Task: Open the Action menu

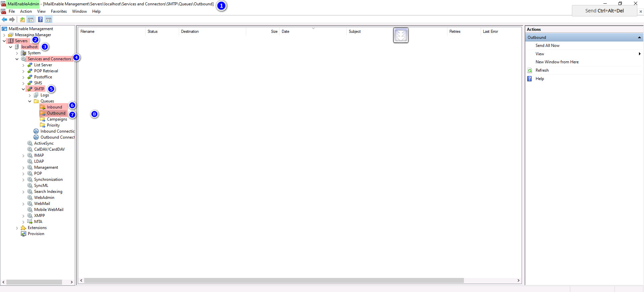Action: [x=26, y=11]
